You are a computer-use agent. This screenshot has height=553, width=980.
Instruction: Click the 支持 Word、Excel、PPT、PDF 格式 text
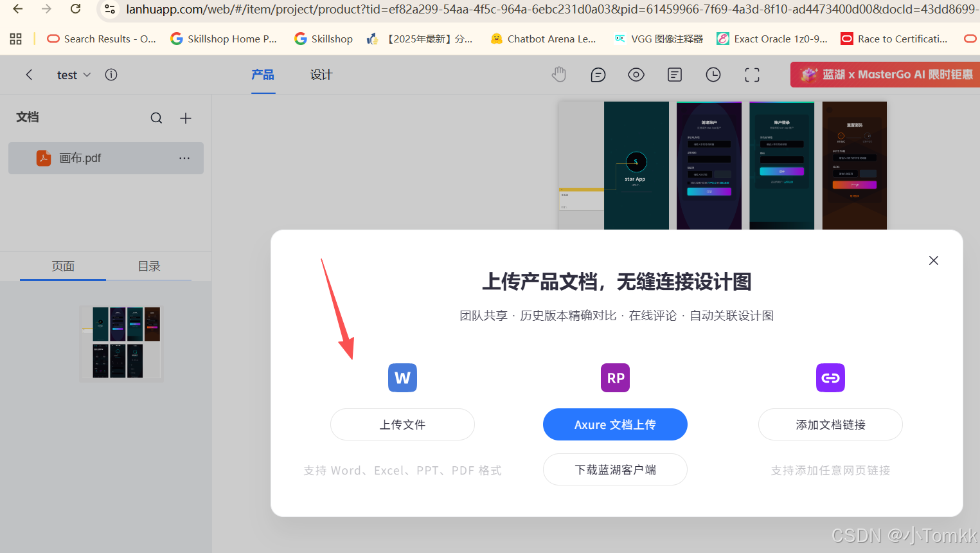pos(402,471)
